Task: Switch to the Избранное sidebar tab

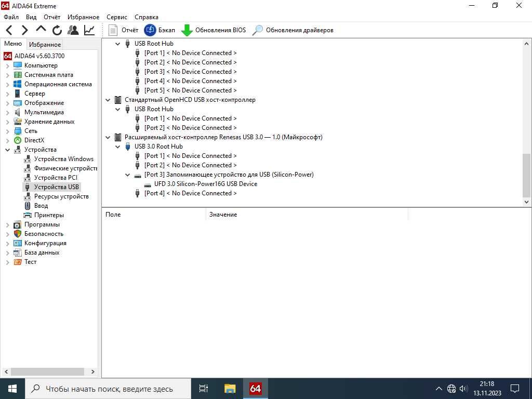Action: pyautogui.click(x=45, y=45)
